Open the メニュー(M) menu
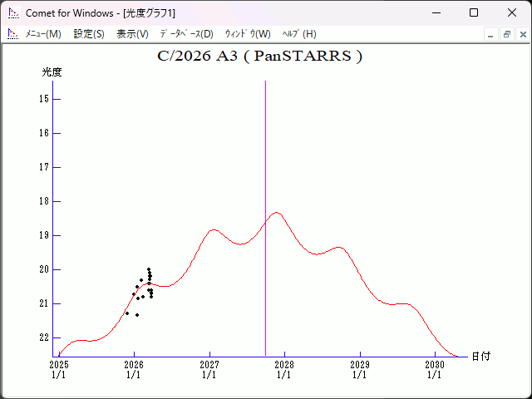The width and height of the screenshot is (532, 399). click(x=43, y=34)
